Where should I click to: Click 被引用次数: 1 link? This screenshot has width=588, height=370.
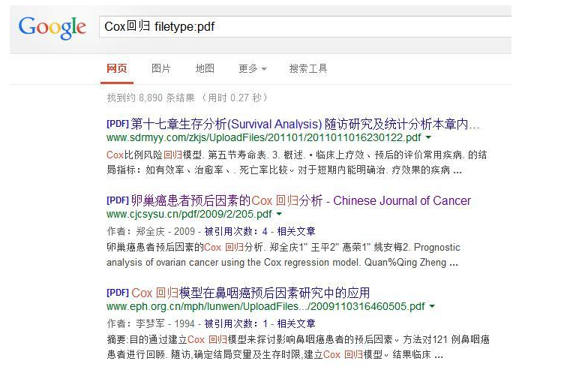click(235, 323)
